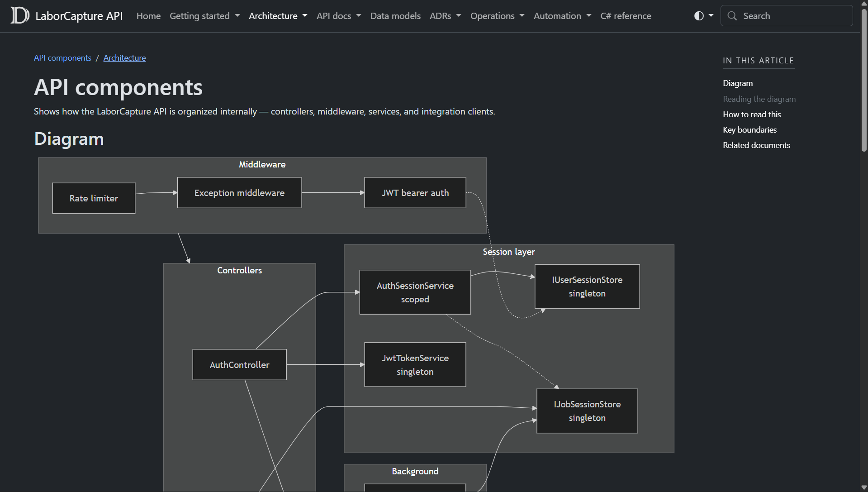This screenshot has height=492, width=868.
Task: Click the Session layer group label
Action: pos(508,252)
